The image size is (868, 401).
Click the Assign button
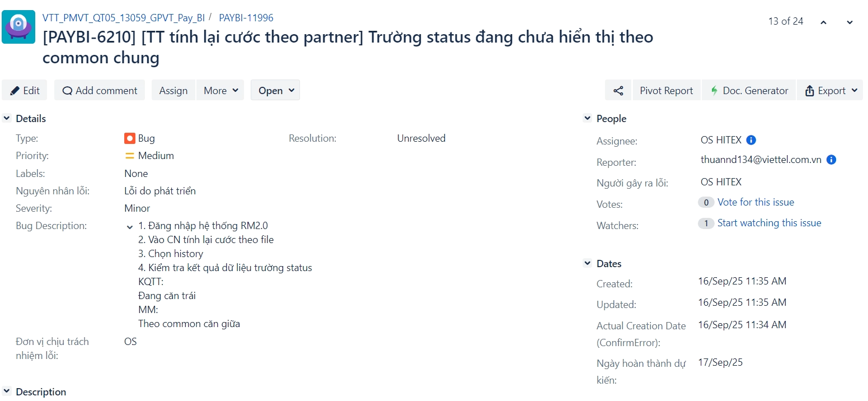(173, 91)
